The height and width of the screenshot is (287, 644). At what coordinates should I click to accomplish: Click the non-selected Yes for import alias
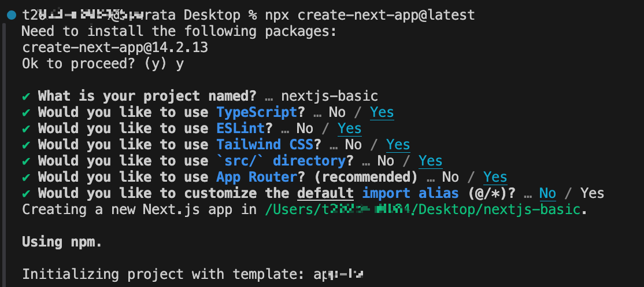tap(592, 193)
